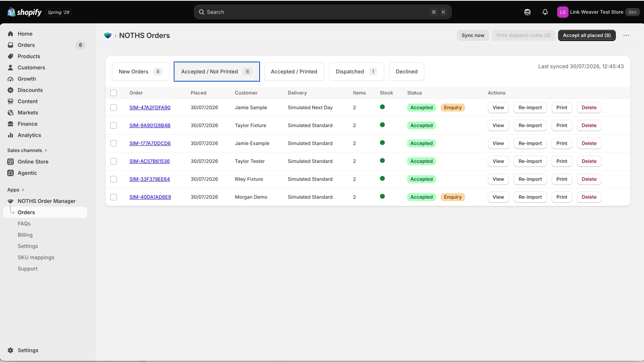Click the Home house icon

click(10, 34)
